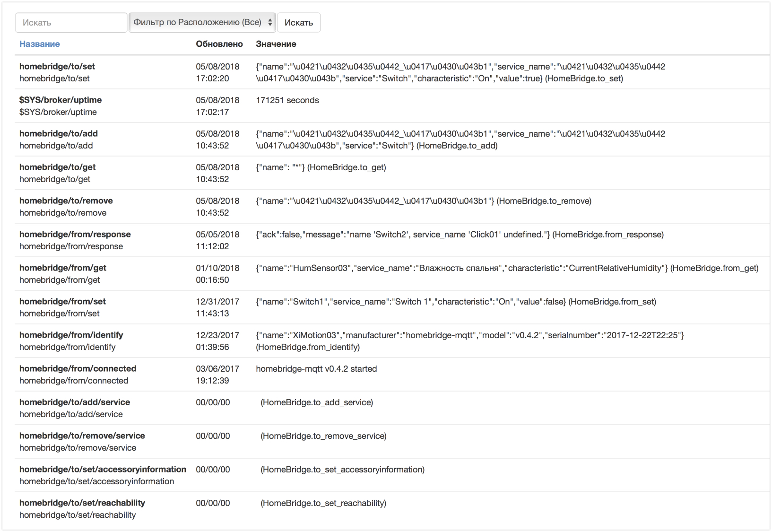Open the homebridge/from/identify entry
Viewport: 772px width, 532px height.
click(x=71, y=335)
